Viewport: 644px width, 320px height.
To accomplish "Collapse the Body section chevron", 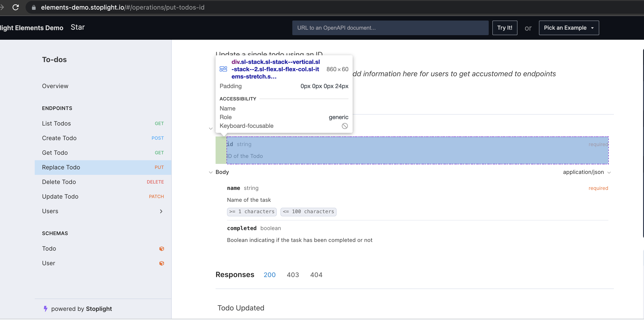I will tap(211, 172).
